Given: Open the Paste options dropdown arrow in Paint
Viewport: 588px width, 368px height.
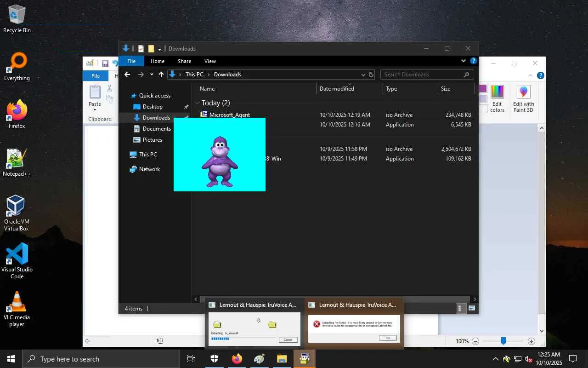Looking at the screenshot, I should [95, 110].
